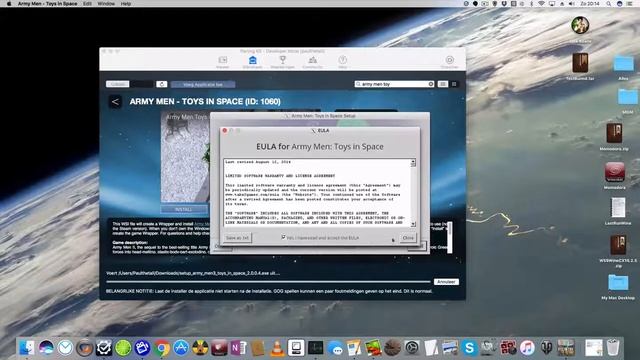Image resolution: width=640 pixels, height=360 pixels.
Task: Open the Notification Center icon
Action: [x=631, y=3]
